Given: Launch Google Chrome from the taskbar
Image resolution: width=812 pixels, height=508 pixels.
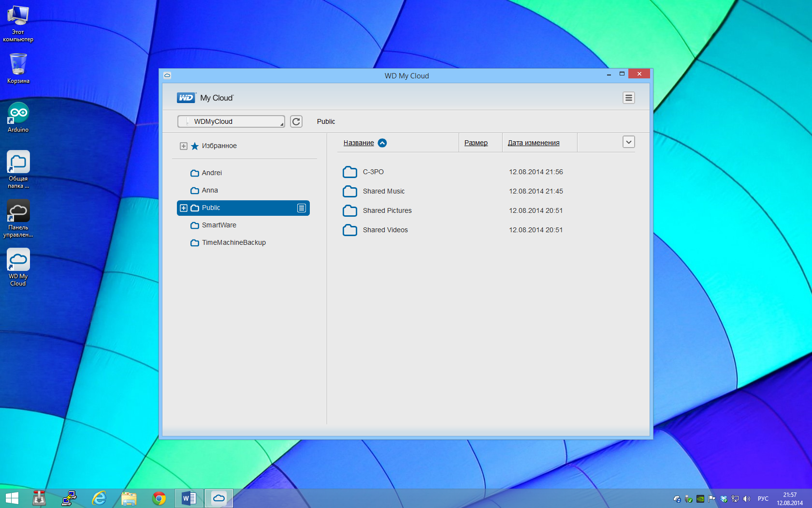Looking at the screenshot, I should (159, 498).
